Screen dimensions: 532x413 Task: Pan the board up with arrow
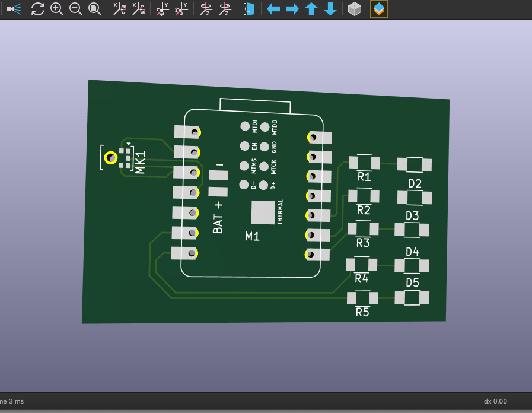coord(311,9)
